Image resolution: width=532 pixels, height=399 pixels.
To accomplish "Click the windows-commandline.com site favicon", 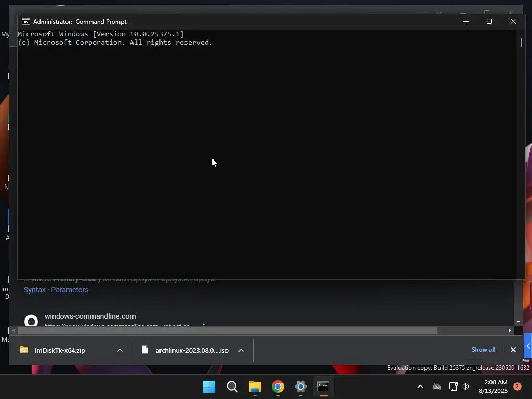I will point(31,321).
